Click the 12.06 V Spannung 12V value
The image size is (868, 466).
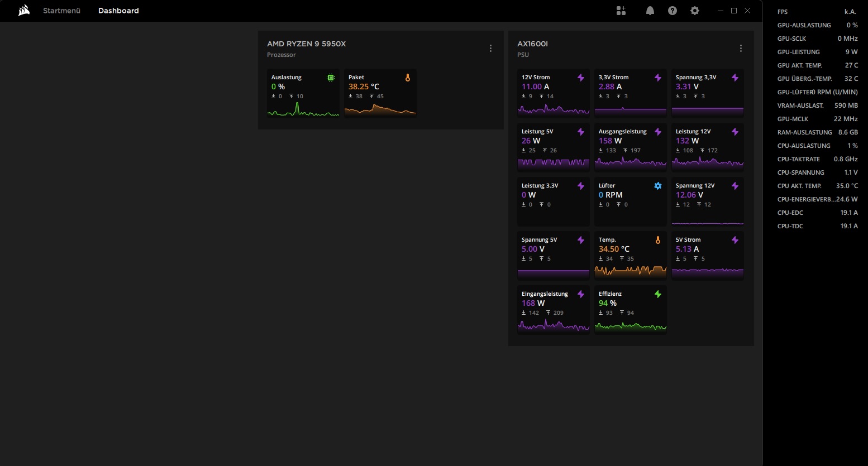click(x=689, y=195)
